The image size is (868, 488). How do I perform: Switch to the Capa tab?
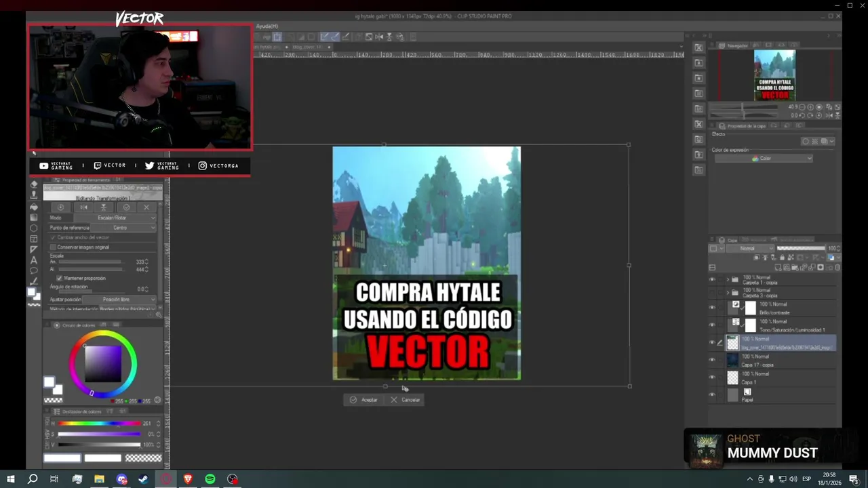click(x=728, y=240)
